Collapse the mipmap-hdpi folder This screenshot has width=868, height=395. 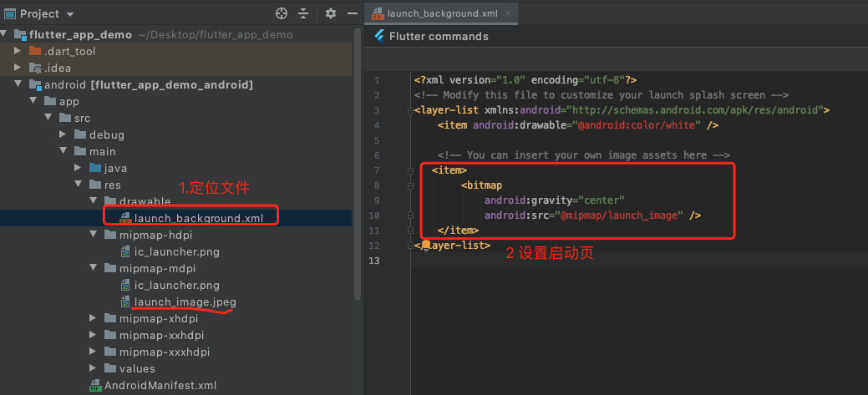[93, 235]
